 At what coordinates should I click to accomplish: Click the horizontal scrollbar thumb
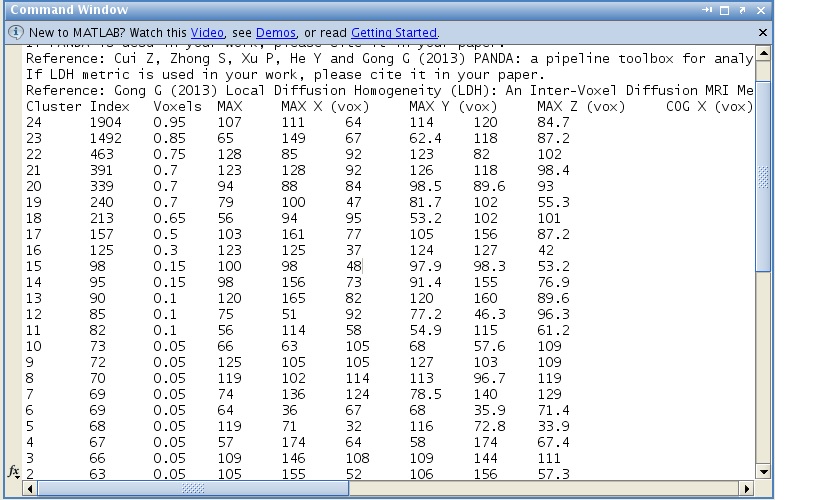point(193,488)
